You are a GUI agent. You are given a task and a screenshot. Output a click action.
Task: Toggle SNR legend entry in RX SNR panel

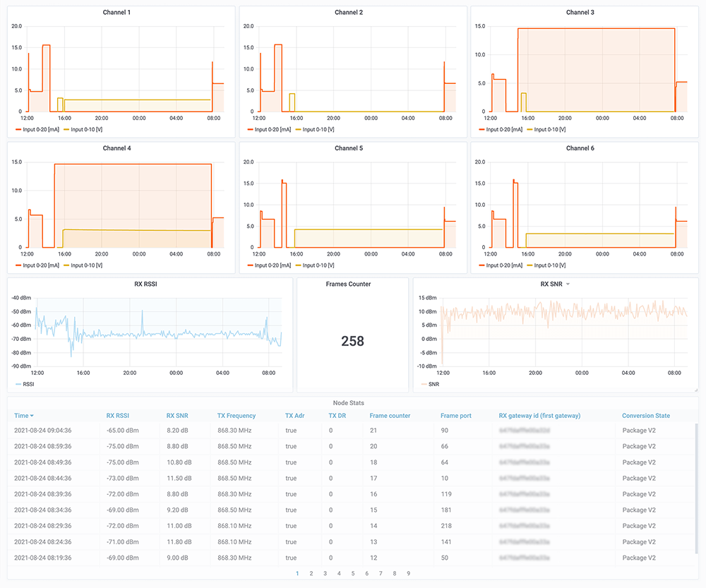[430, 385]
